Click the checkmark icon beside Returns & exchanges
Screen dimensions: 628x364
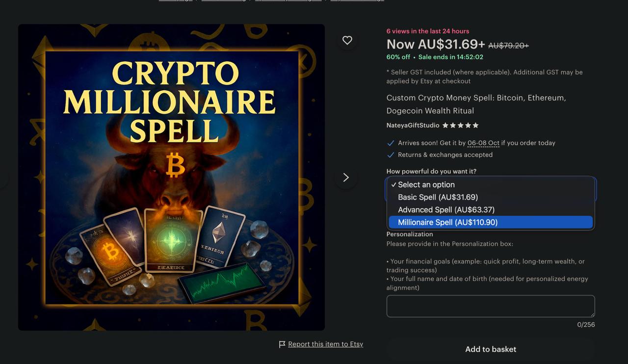(x=391, y=155)
